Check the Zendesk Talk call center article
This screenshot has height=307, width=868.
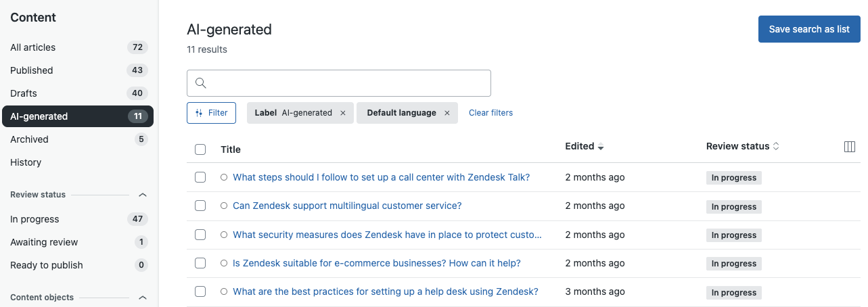200,177
